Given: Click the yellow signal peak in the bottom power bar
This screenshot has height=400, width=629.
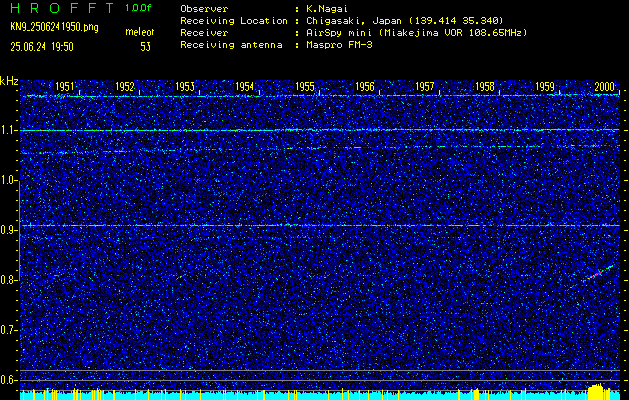Looking at the screenshot, I should (597, 391).
